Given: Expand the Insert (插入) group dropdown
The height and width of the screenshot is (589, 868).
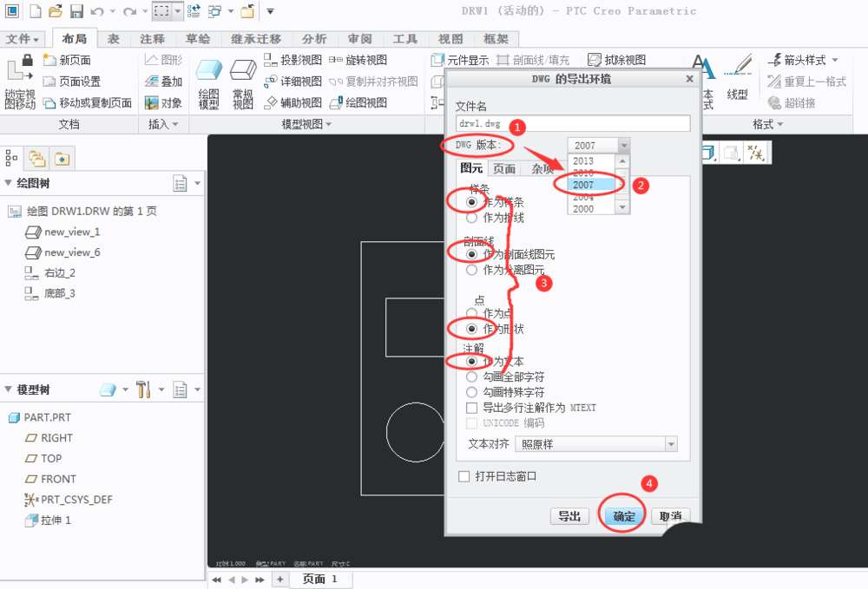Looking at the screenshot, I should (163, 124).
